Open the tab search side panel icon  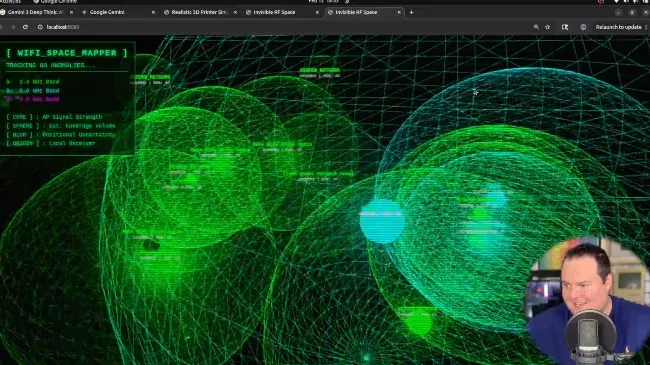pyautogui.click(x=565, y=27)
